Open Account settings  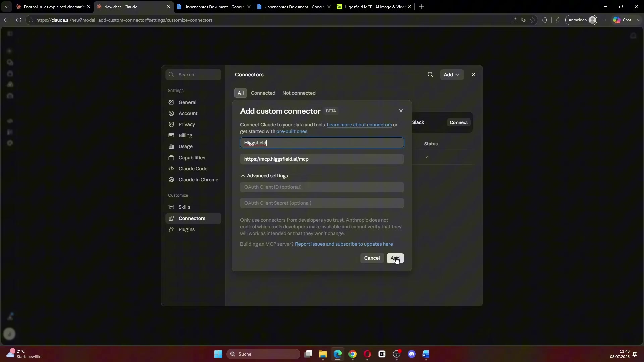pos(193,113)
